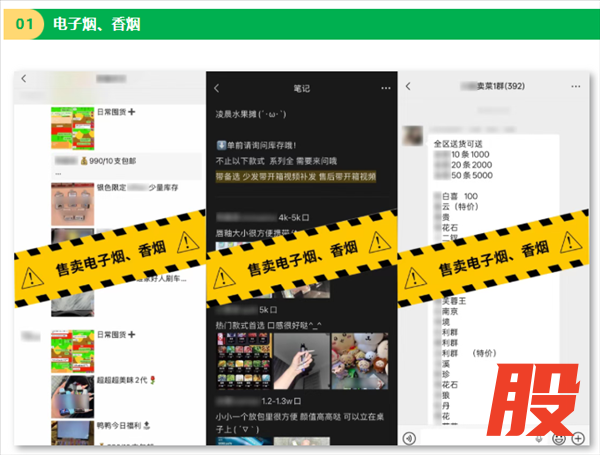The width and height of the screenshot is (600, 455).
Task: Tap back arrow in 卖菜1群 chat
Action: (x=408, y=86)
